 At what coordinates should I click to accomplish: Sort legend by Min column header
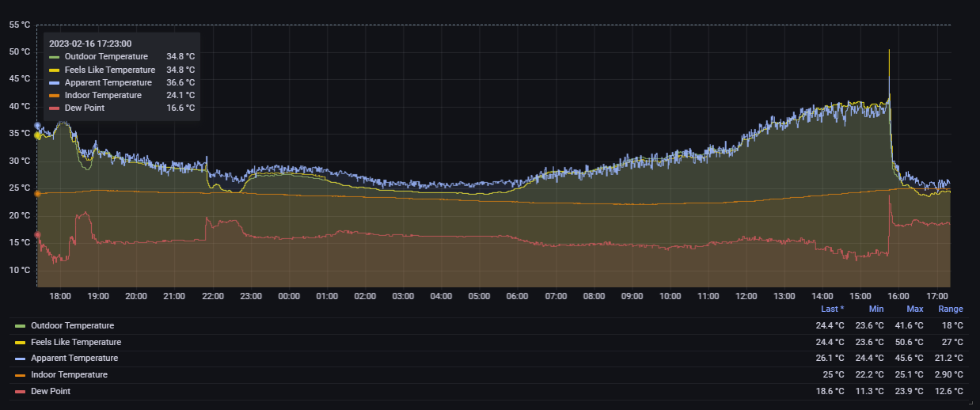pos(876,309)
